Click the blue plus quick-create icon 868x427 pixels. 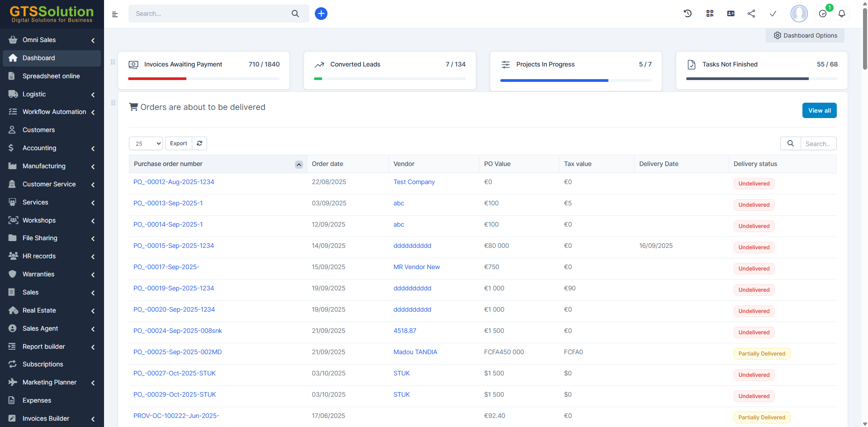pos(321,14)
